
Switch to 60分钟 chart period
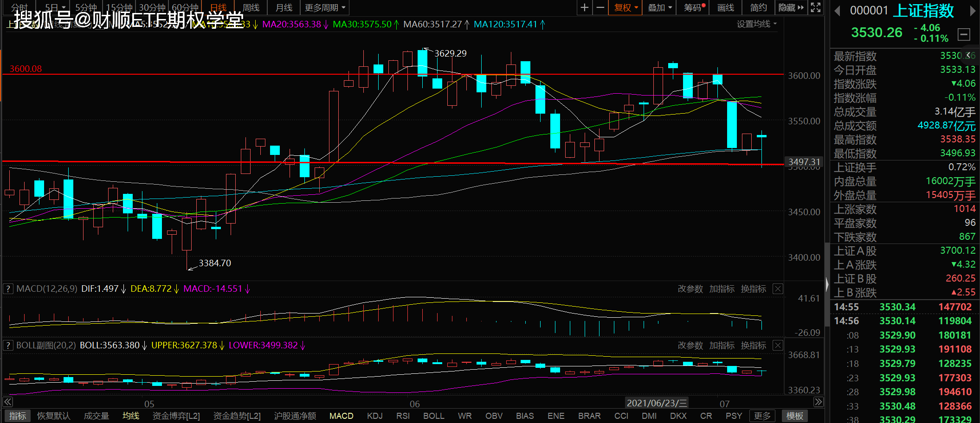tap(185, 7)
